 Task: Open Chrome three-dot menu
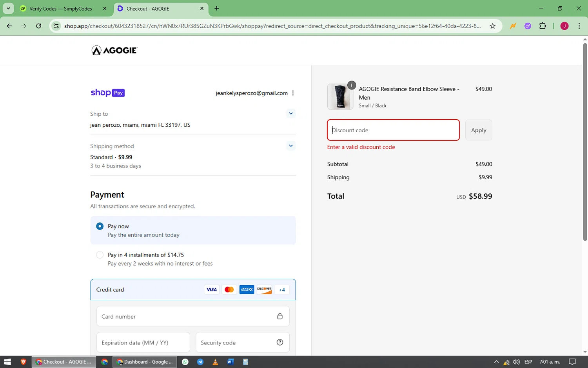click(579, 26)
